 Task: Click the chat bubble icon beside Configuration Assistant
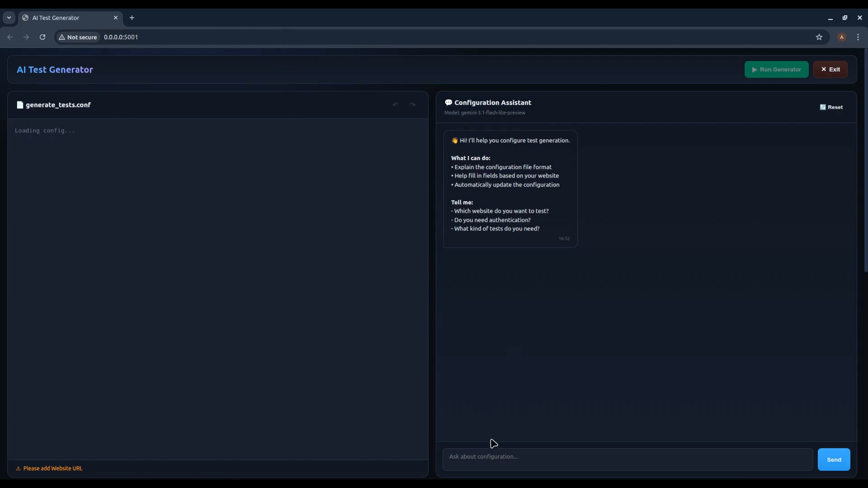click(x=448, y=103)
